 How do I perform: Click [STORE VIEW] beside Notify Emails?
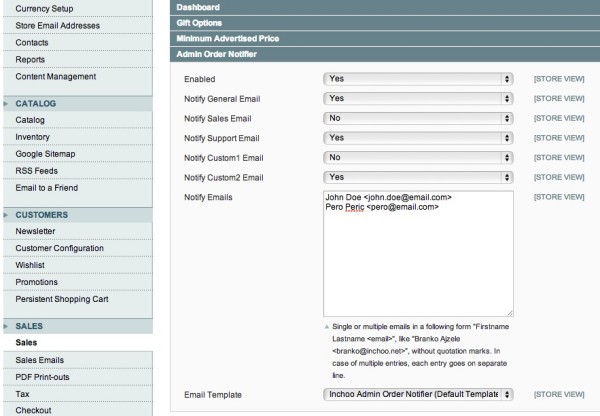559,197
